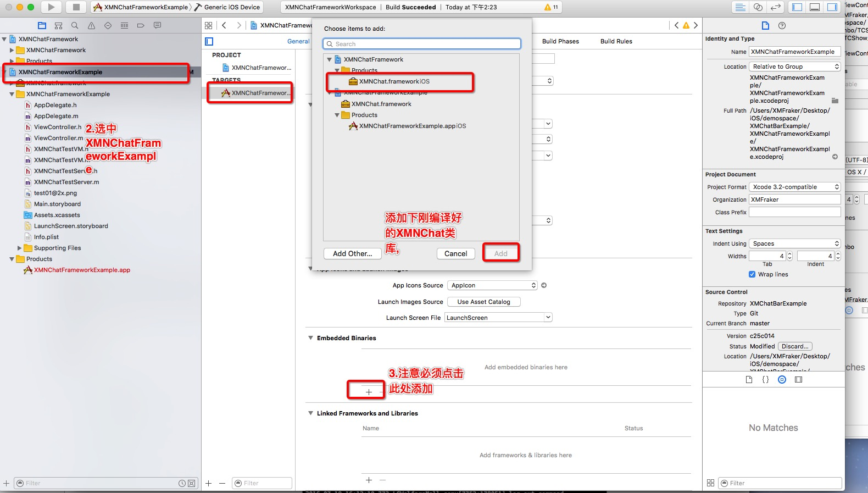
Task: Toggle Wrap lines checkbox
Action: coord(752,274)
